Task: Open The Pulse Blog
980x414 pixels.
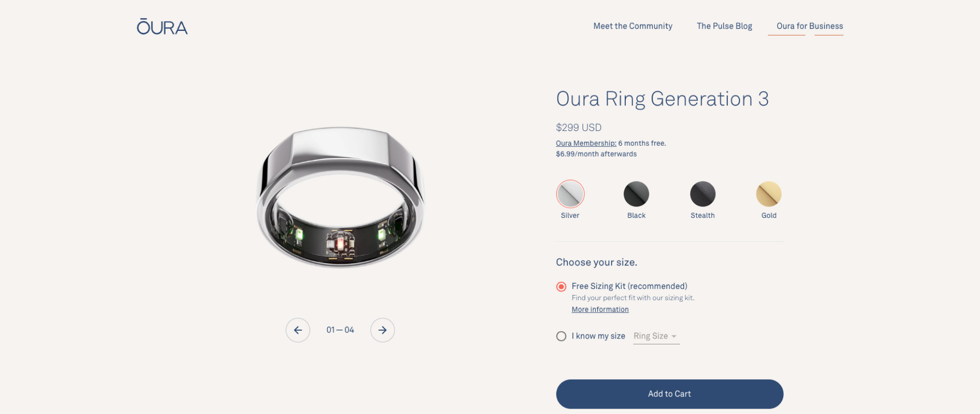Action: point(724,26)
